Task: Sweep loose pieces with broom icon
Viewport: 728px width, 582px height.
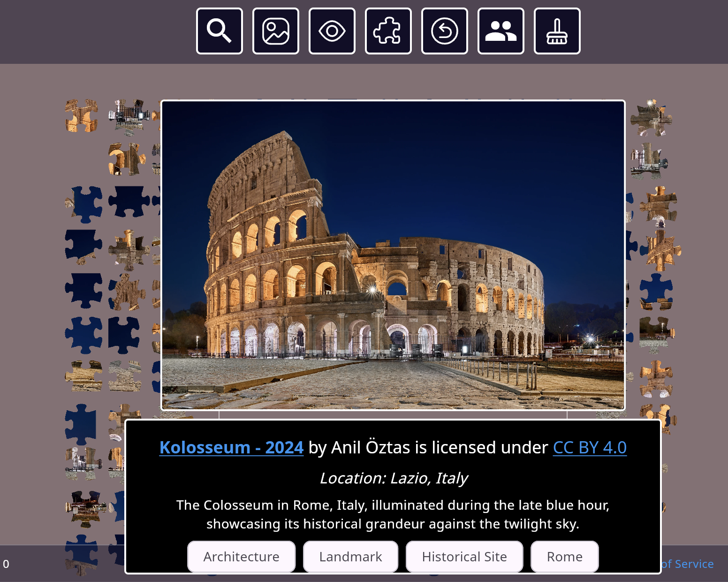Action: pyautogui.click(x=557, y=31)
